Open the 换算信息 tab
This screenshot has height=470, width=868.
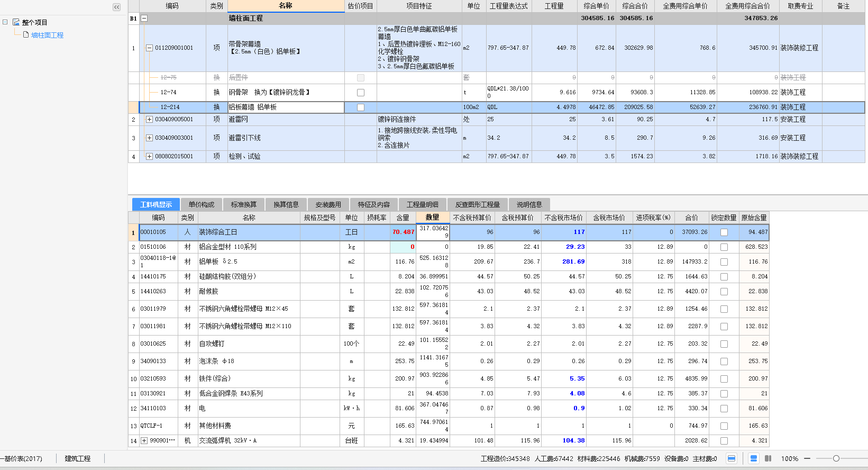tap(286, 204)
